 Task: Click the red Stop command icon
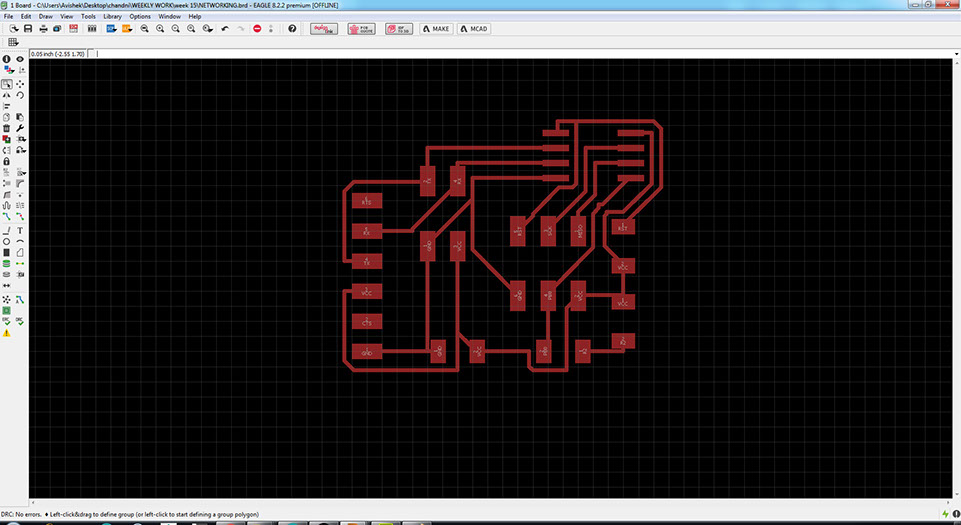[x=257, y=29]
